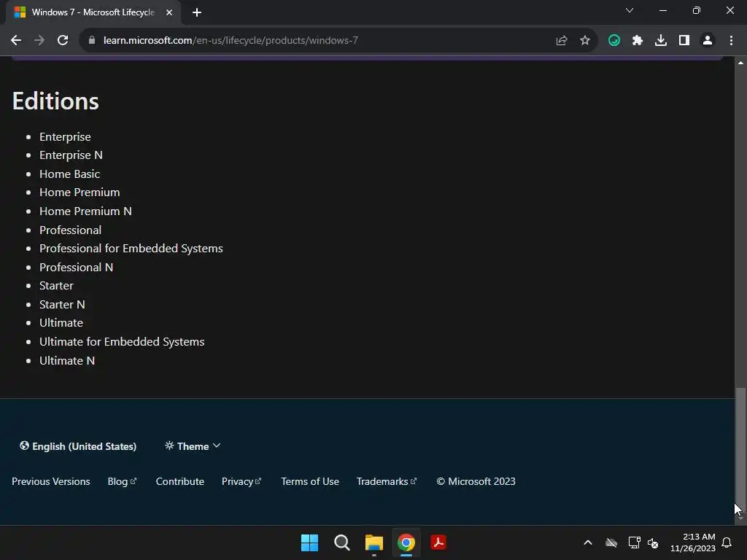This screenshot has height=560, width=747.
Task: Click Professional for Embedded Systems text
Action: click(x=131, y=249)
